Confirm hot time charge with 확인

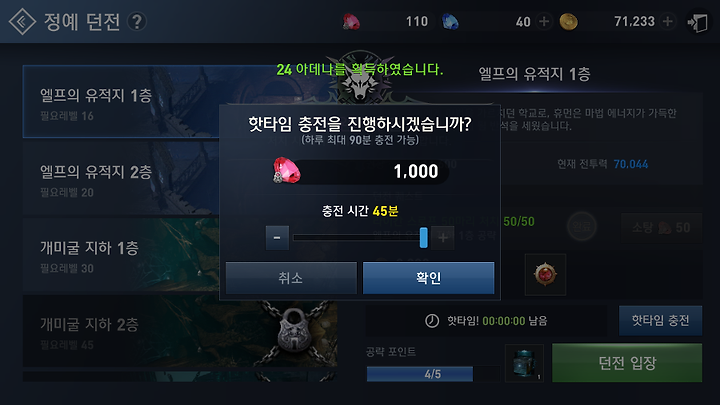tap(428, 278)
